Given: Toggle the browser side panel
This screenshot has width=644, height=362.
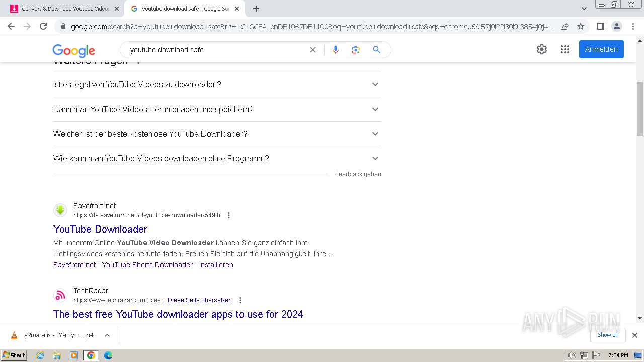Looking at the screenshot, I should click(x=600, y=26).
